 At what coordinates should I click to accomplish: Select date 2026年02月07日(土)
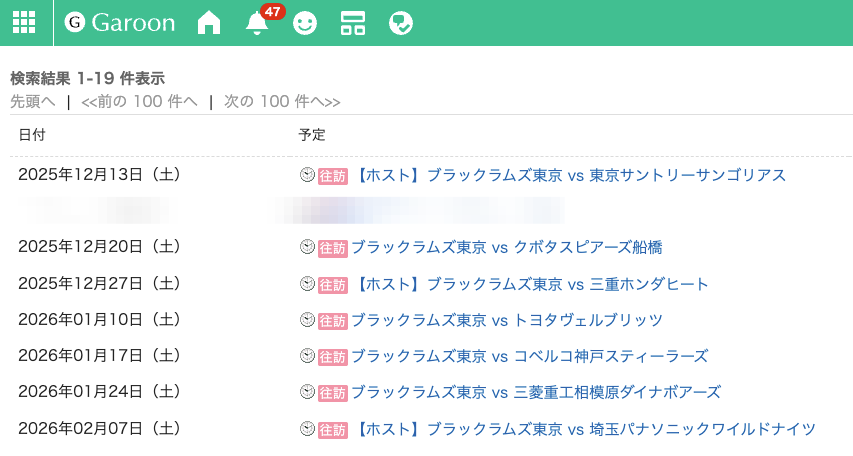pos(99,428)
